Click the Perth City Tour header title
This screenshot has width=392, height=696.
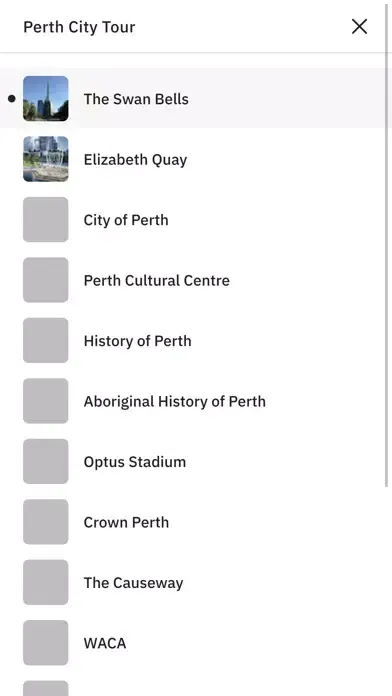tap(79, 27)
